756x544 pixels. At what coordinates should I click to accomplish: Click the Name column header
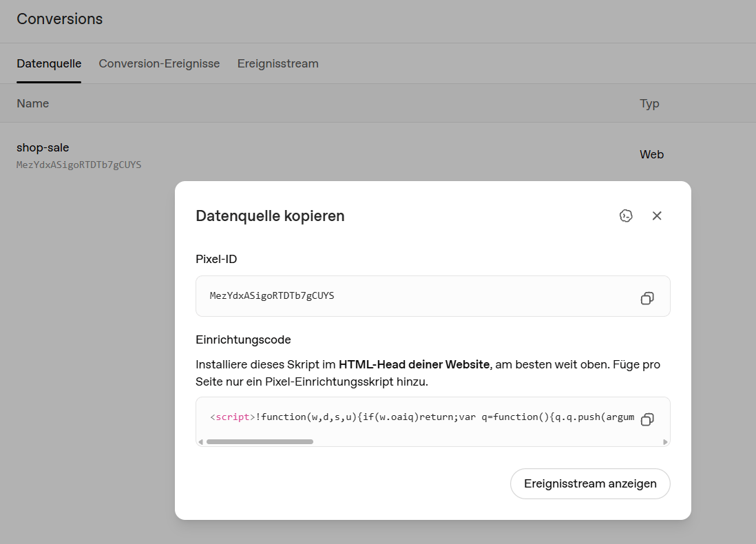tap(33, 104)
